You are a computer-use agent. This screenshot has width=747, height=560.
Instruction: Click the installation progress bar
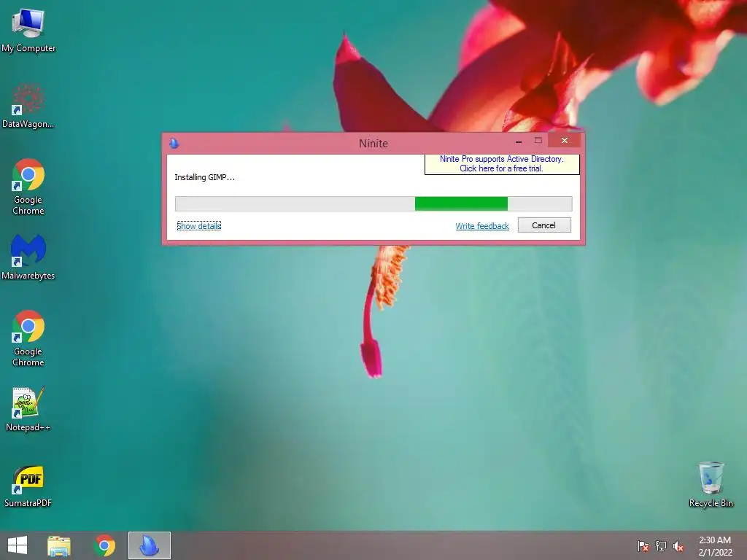click(x=373, y=204)
